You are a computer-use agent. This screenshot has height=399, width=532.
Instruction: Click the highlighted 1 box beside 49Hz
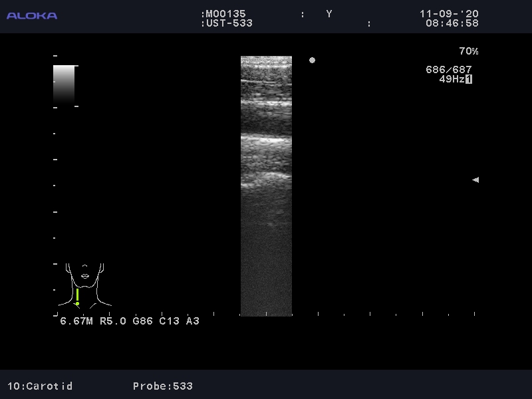point(469,79)
